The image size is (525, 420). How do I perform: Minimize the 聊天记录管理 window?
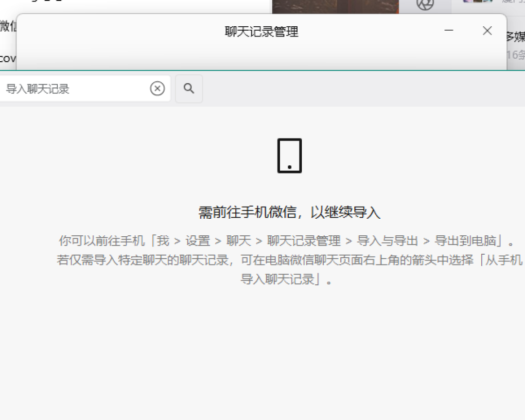click(449, 31)
